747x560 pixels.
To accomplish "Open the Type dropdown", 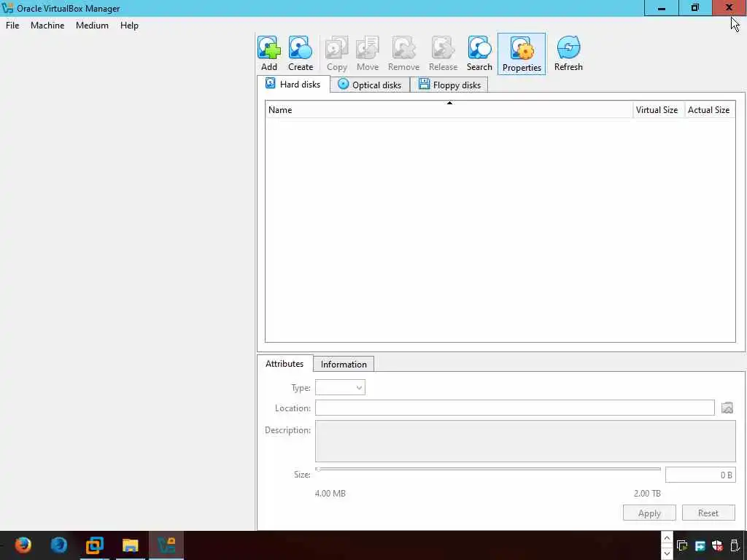I will coord(340,388).
